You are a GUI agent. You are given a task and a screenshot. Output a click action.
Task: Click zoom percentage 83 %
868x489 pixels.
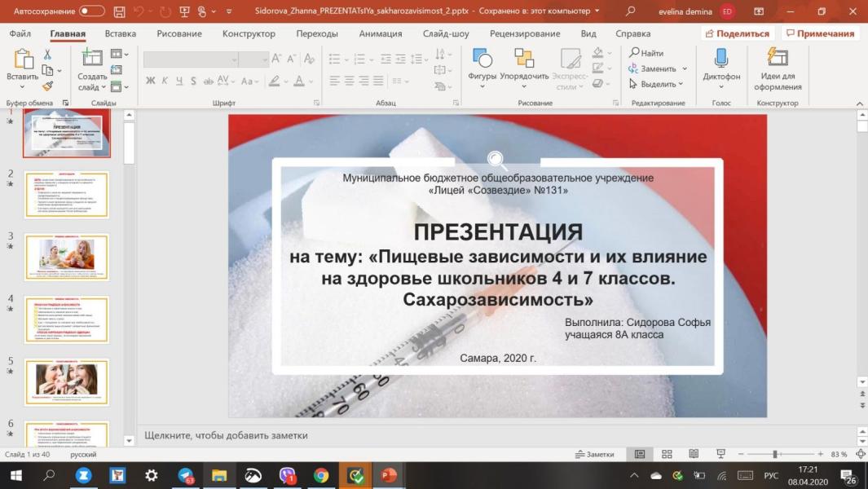(838, 454)
